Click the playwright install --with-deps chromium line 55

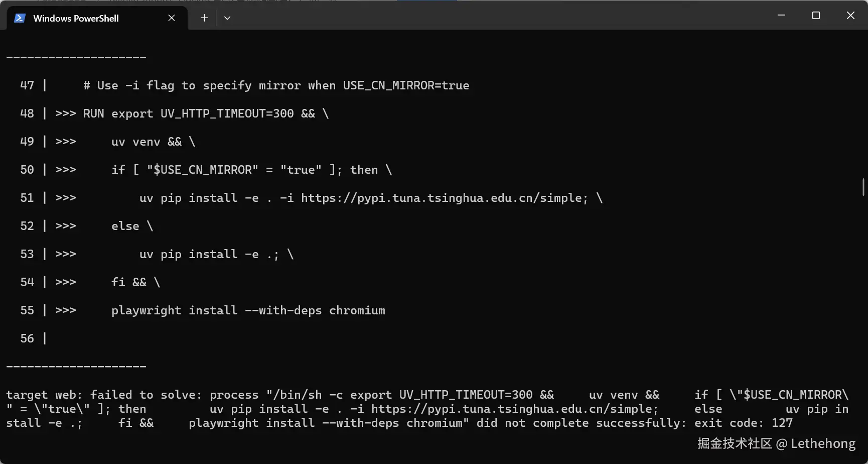click(248, 310)
